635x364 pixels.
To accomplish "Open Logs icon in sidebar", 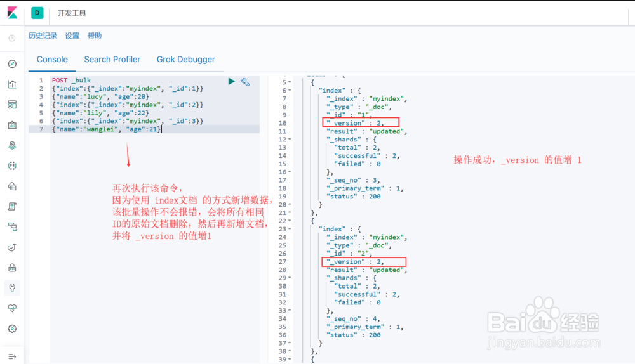I will [12, 207].
